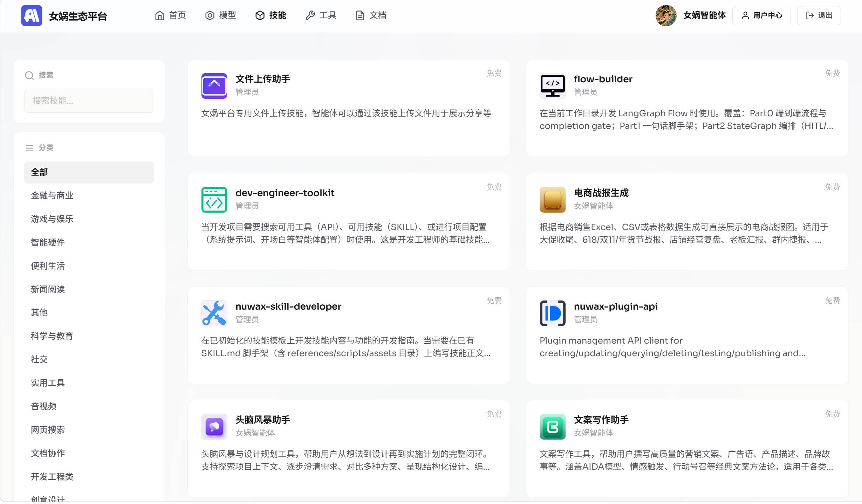Click the 女娲生态平台 logo icon

tap(32, 15)
